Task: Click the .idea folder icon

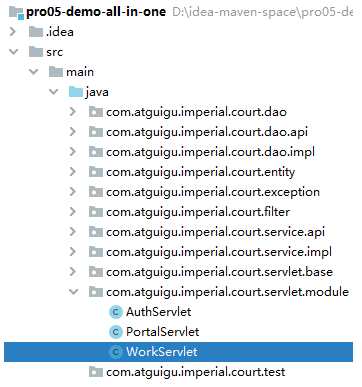Action: click(x=36, y=32)
